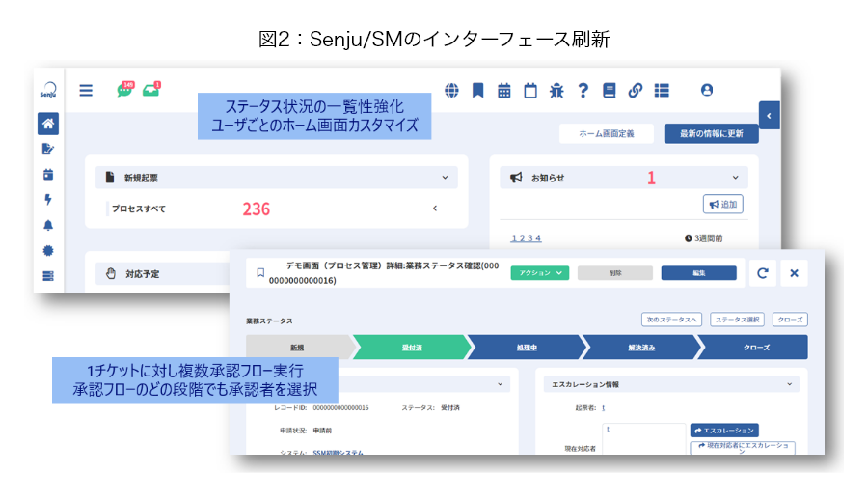Collapse the 新規起票 panel chevron
The image size is (868, 502).
click(x=445, y=178)
